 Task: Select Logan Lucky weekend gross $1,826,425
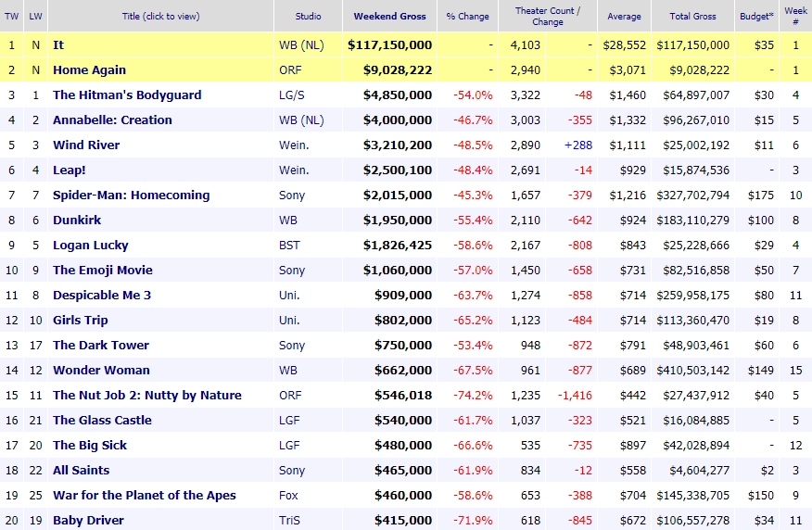[398, 246]
